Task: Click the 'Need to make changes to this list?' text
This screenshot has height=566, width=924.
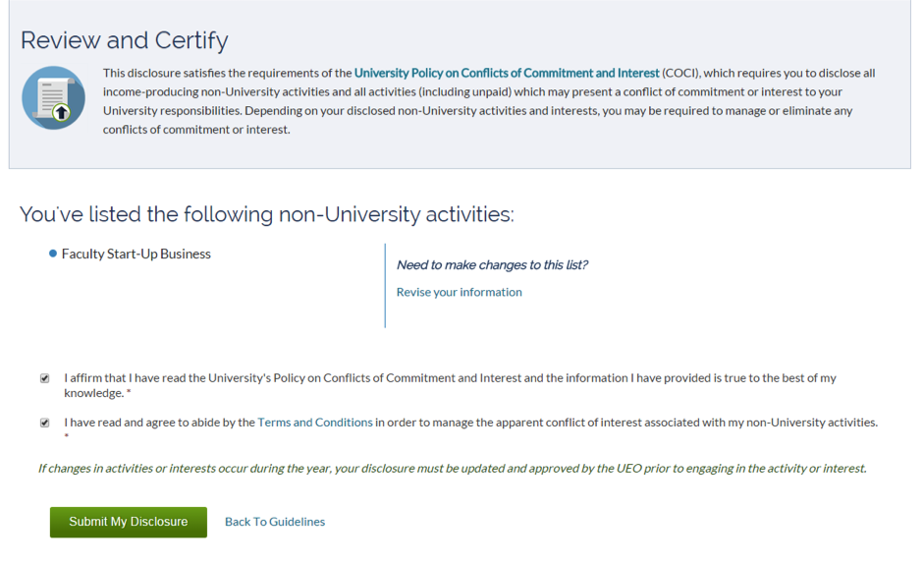Action: [x=492, y=264]
